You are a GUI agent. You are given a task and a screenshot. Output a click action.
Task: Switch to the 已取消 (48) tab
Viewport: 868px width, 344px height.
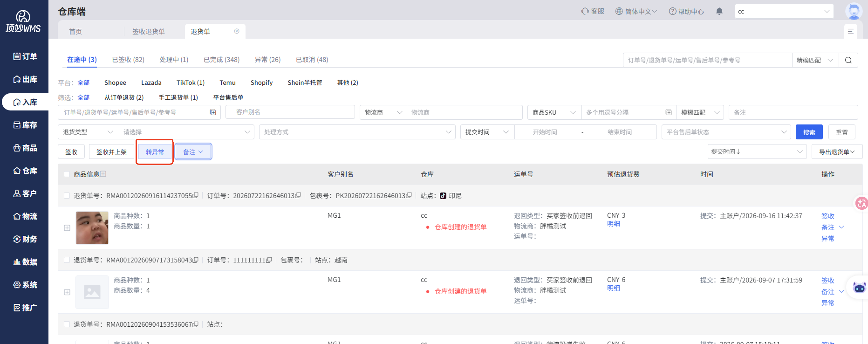click(x=312, y=60)
